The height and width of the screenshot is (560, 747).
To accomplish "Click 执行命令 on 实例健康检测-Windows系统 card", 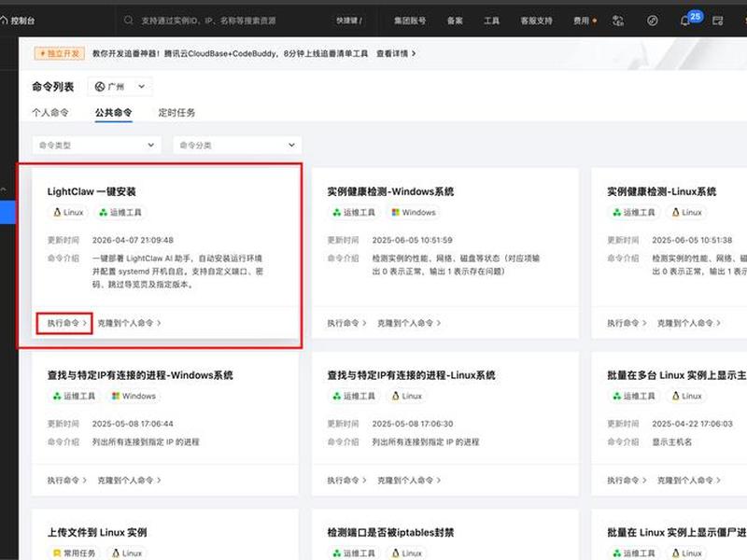I will click(346, 323).
